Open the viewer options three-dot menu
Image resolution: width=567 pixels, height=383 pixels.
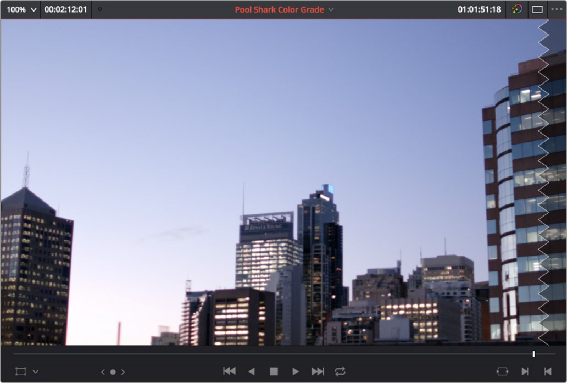click(557, 9)
